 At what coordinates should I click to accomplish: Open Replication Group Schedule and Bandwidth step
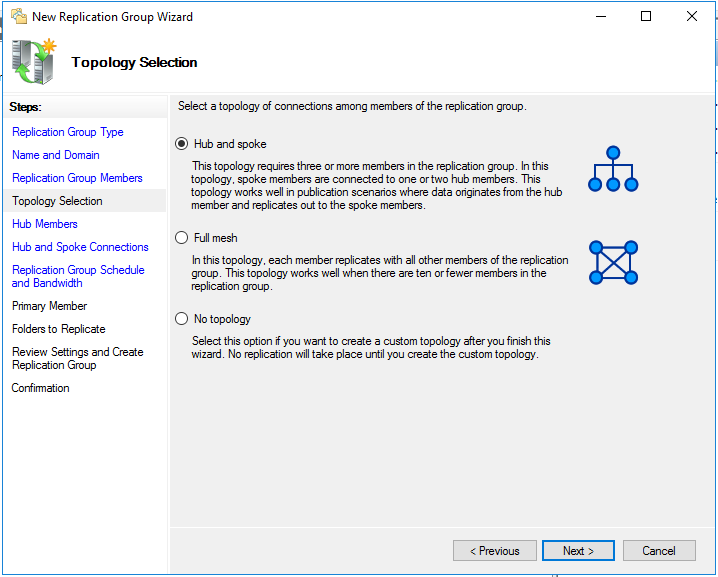[x=78, y=276]
